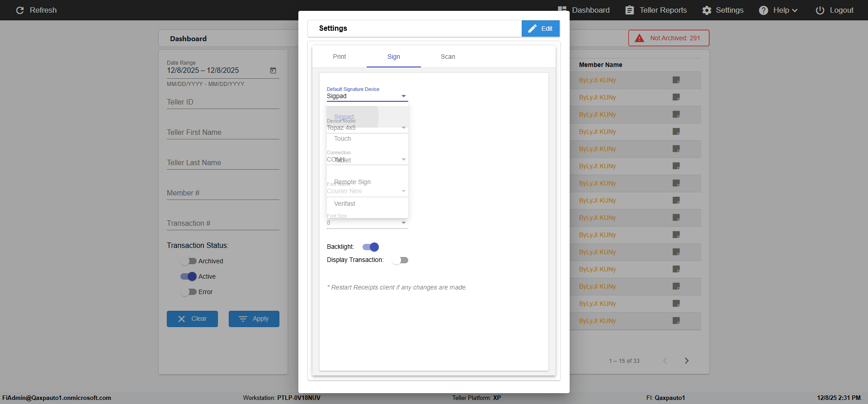Go to the previous page of members
Screen dimensions: 868x404
pos(665,361)
